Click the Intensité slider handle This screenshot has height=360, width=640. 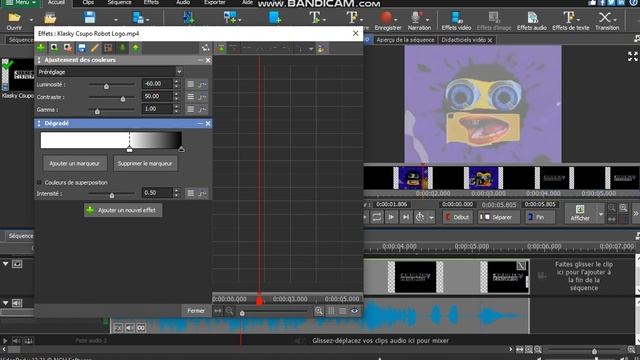112,196
